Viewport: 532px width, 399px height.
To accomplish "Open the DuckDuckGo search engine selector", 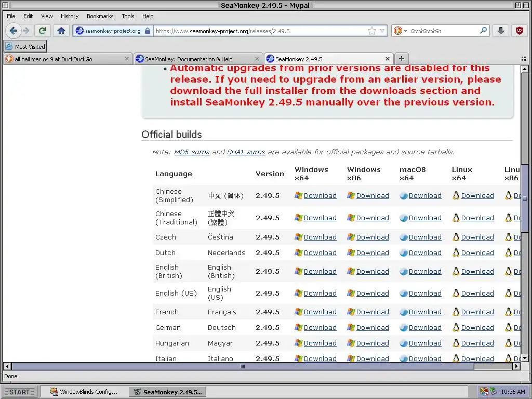I will (x=400, y=31).
